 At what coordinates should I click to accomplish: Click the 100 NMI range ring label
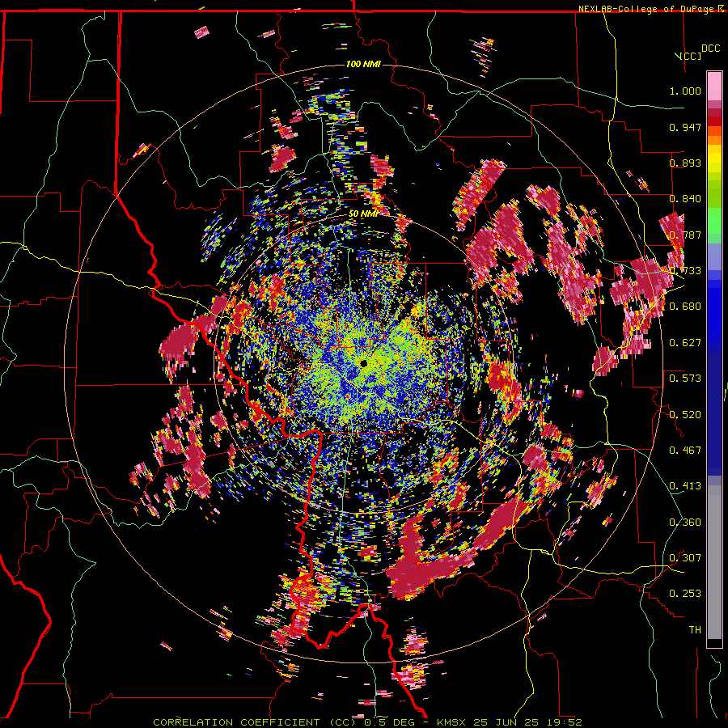[363, 64]
